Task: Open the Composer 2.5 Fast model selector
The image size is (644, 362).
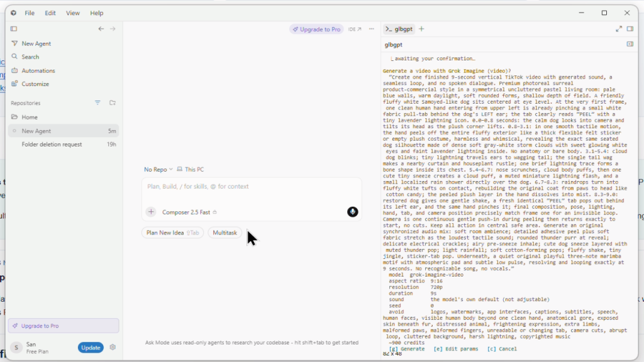Action: pos(189,212)
